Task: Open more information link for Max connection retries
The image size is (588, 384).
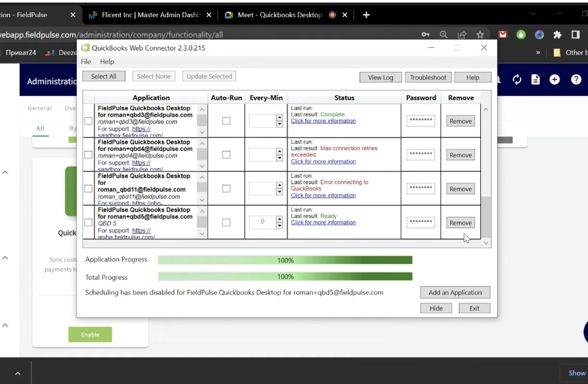Action: [323, 161]
